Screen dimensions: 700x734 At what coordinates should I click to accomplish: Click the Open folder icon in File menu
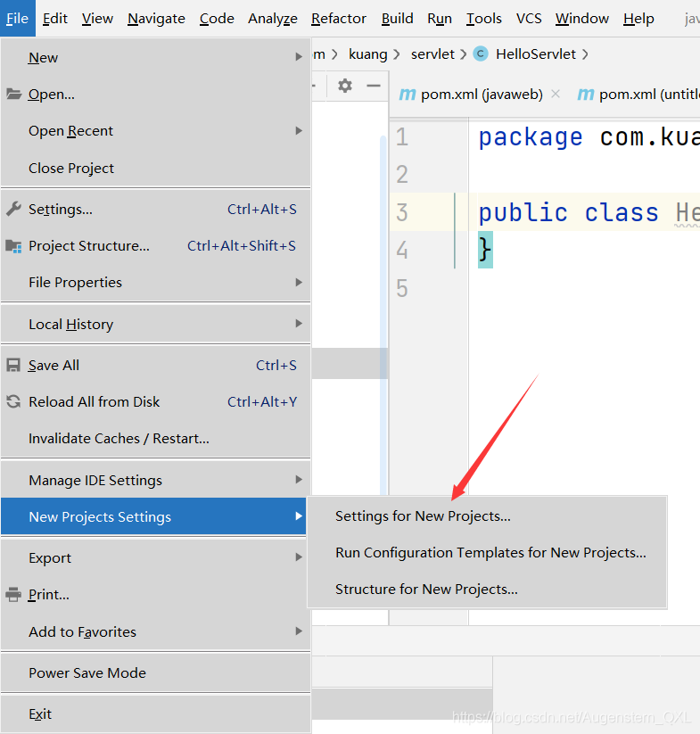pyautogui.click(x=13, y=95)
